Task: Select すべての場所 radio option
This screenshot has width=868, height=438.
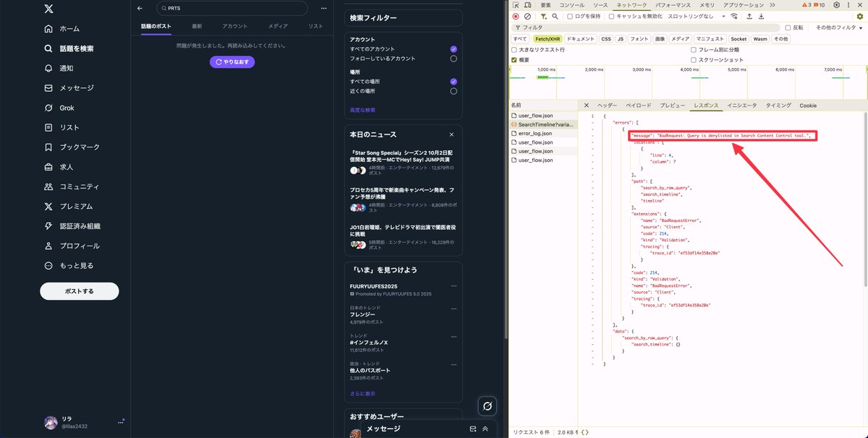Action: pos(454,82)
